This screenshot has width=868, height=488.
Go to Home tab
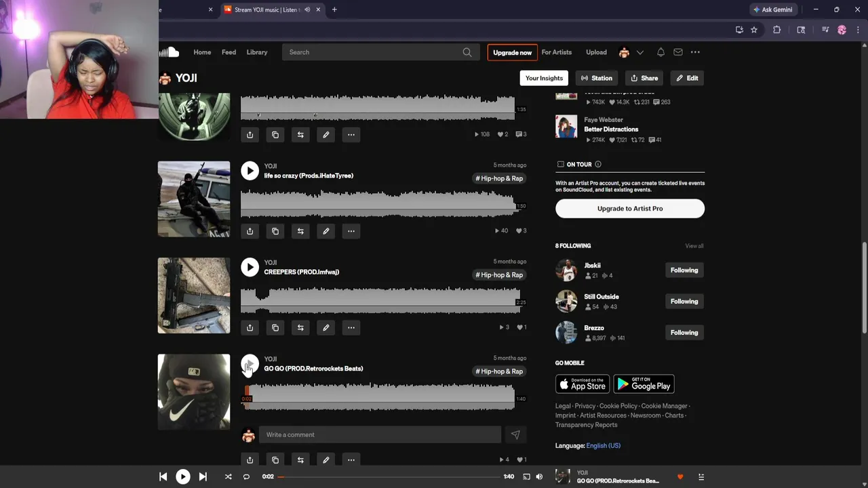click(202, 52)
